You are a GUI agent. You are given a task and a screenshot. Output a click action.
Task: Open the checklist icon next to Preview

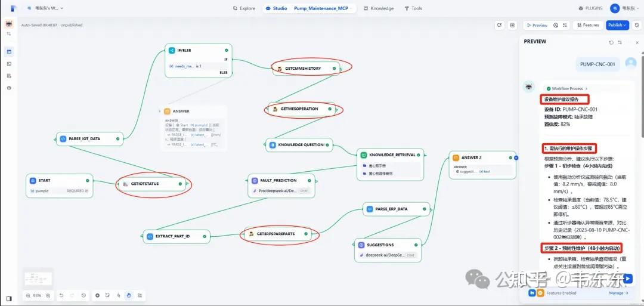565,25
